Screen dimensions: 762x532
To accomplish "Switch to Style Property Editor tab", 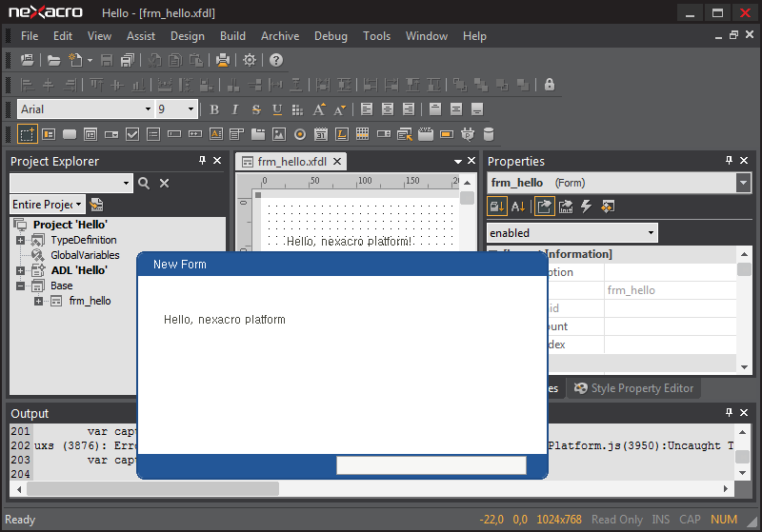I will click(x=633, y=388).
